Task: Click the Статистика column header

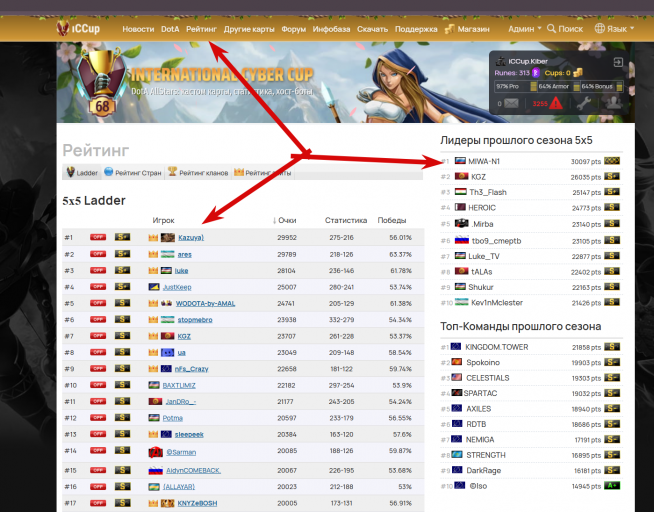Action: pyautogui.click(x=346, y=220)
